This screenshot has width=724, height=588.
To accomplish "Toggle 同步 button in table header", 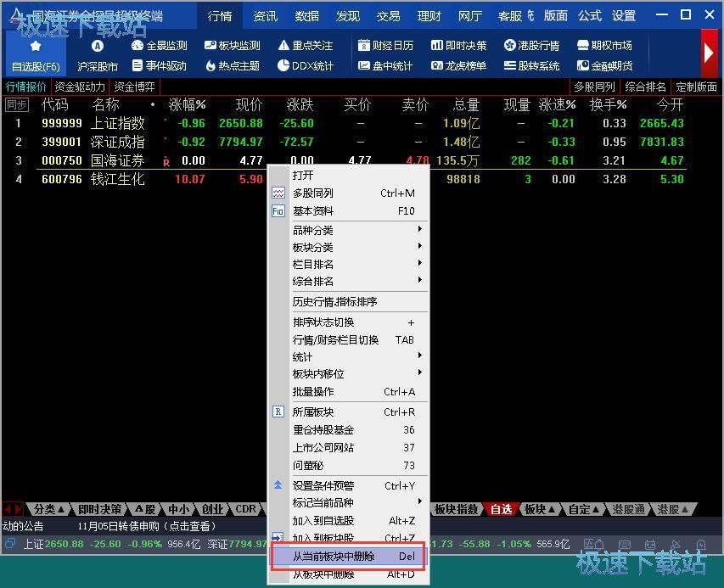I will click(x=17, y=105).
